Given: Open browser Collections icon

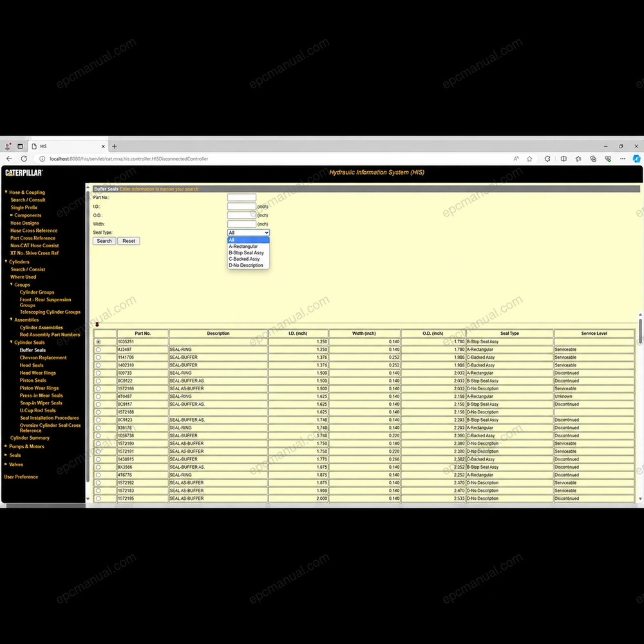Looking at the screenshot, I should (x=593, y=158).
